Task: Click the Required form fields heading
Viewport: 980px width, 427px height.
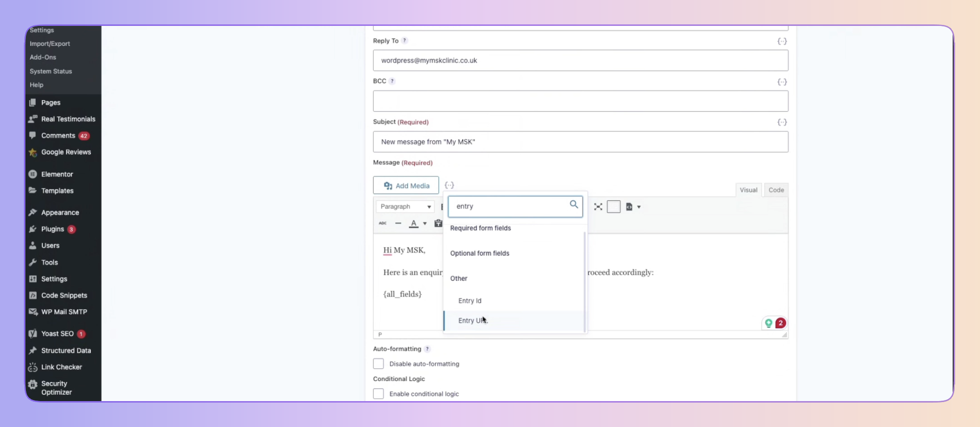Action: click(481, 228)
